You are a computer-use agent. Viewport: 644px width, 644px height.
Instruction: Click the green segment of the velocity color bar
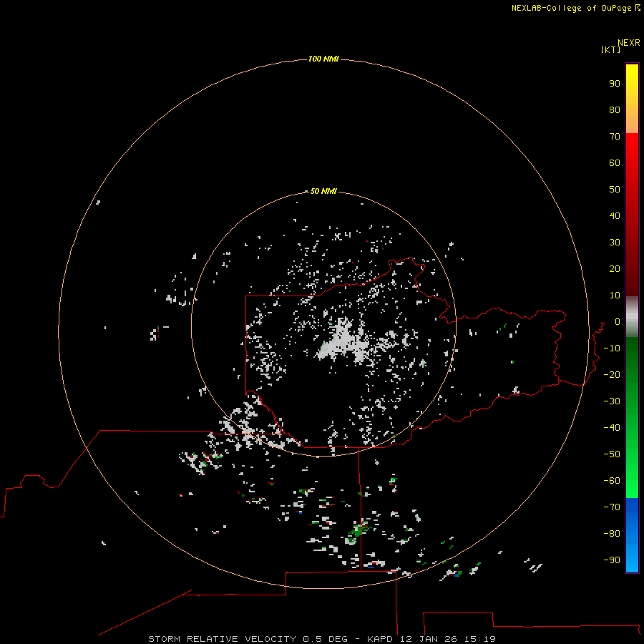[x=632, y=417]
